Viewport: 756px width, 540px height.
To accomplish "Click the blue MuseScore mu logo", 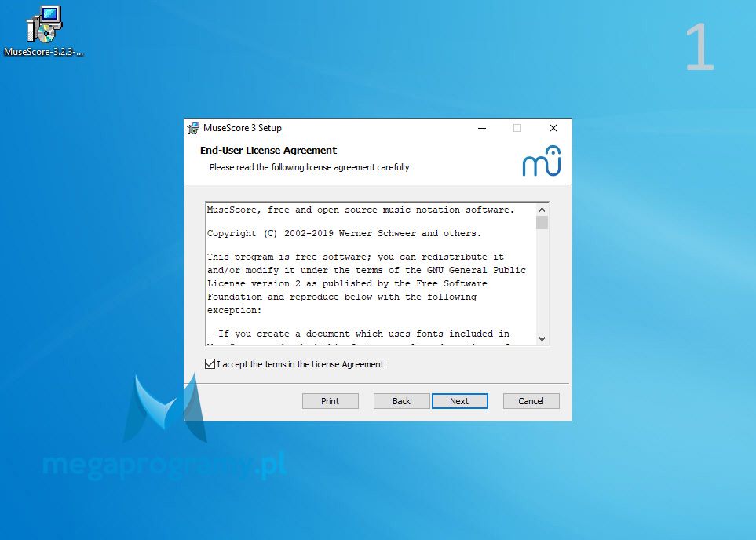I will click(542, 161).
